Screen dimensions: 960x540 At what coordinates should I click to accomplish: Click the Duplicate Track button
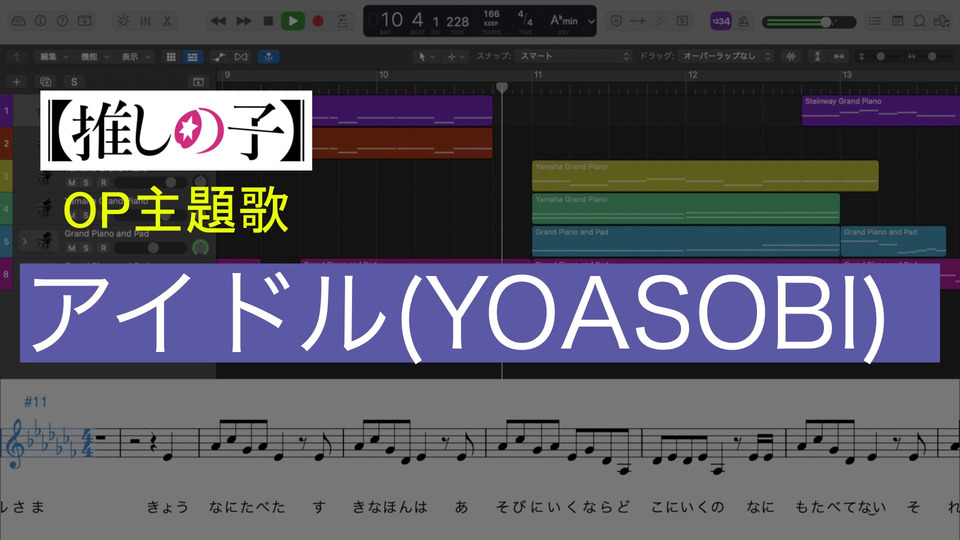(x=46, y=81)
